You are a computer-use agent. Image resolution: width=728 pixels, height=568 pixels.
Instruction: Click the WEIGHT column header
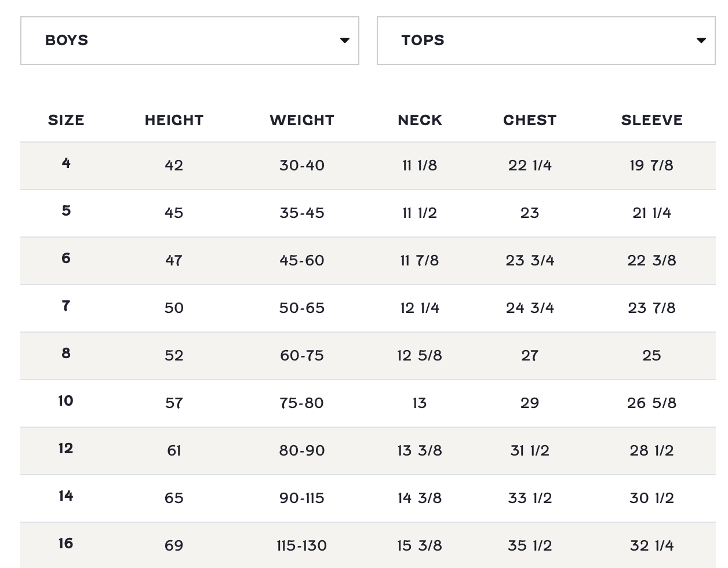[x=302, y=120]
